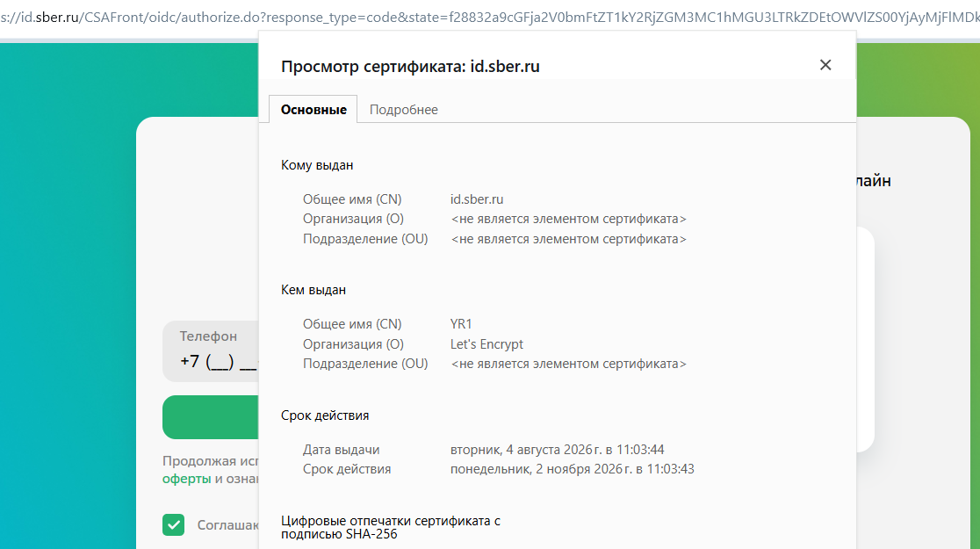Click the Кем выдан section heading

click(313, 290)
